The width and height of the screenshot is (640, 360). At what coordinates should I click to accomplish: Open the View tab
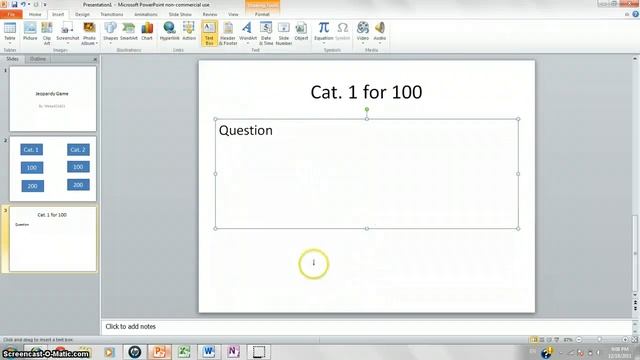(x=233, y=14)
